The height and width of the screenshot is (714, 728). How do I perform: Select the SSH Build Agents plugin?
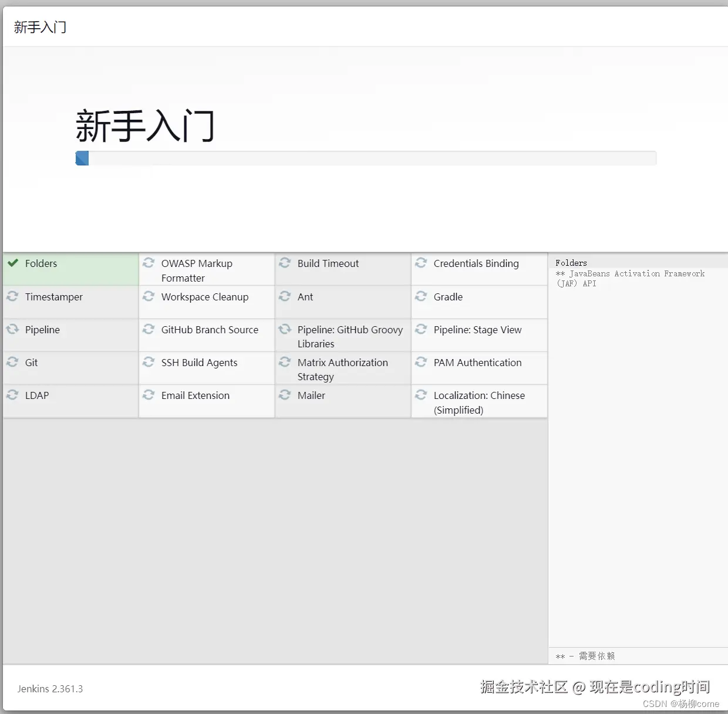(x=199, y=363)
